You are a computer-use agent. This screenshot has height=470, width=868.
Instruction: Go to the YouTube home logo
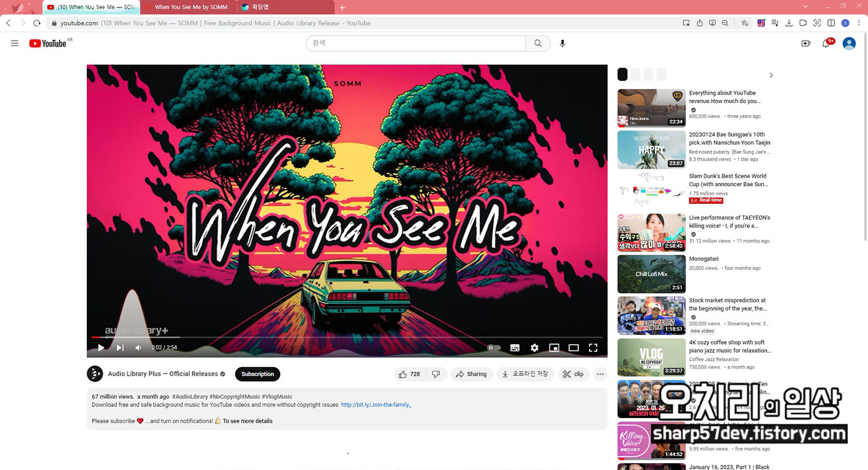[48, 43]
